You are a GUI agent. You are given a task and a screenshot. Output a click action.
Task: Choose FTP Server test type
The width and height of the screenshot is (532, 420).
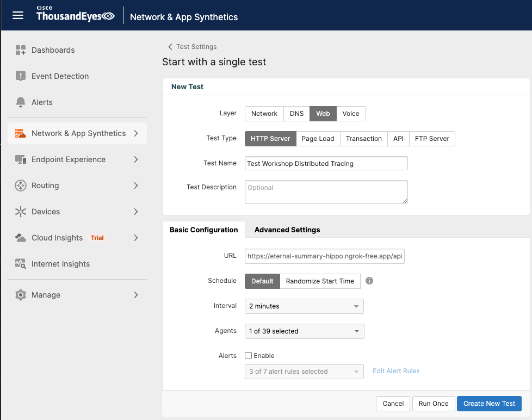432,139
